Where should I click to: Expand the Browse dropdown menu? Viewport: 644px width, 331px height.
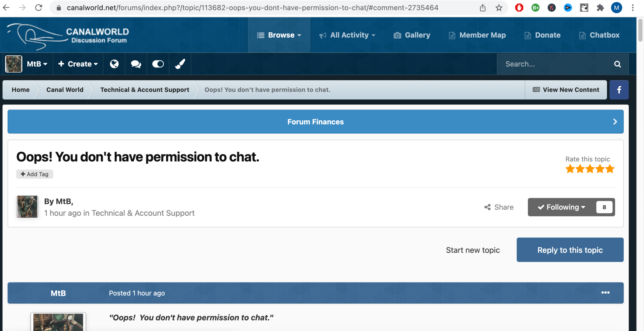(x=279, y=35)
